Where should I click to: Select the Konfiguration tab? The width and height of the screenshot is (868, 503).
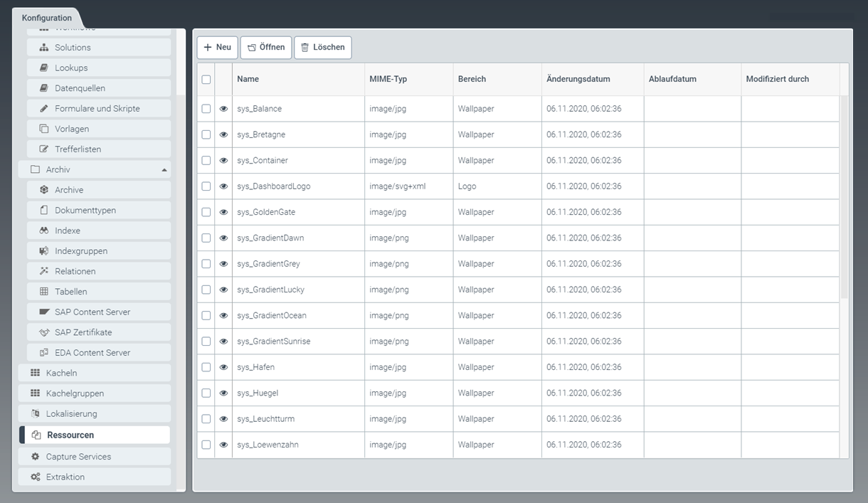pyautogui.click(x=47, y=18)
